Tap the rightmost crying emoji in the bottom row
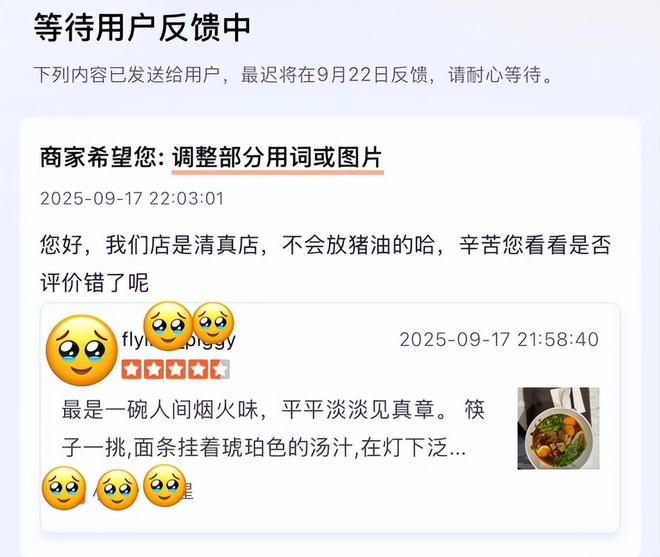This screenshot has width=660, height=557. click(165, 485)
